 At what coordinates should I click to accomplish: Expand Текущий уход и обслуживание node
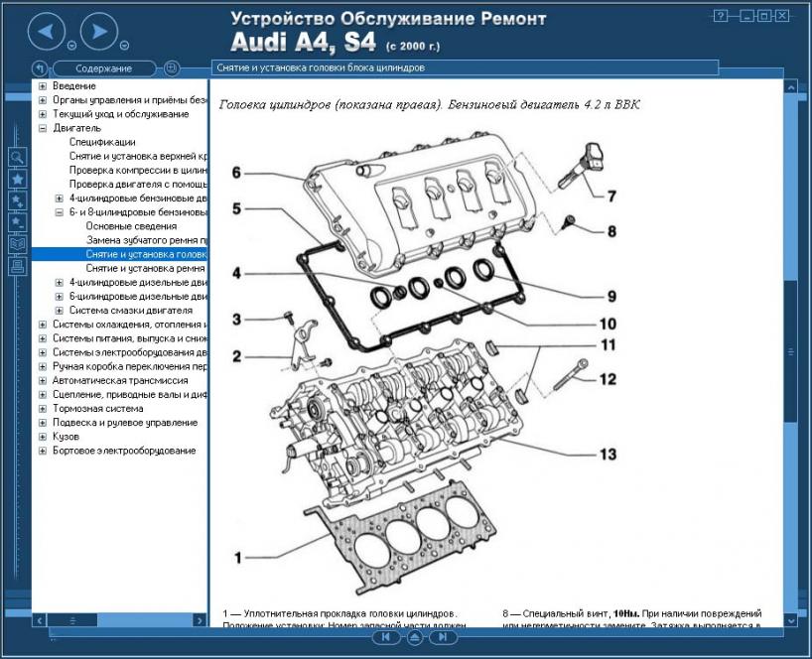click(x=43, y=114)
